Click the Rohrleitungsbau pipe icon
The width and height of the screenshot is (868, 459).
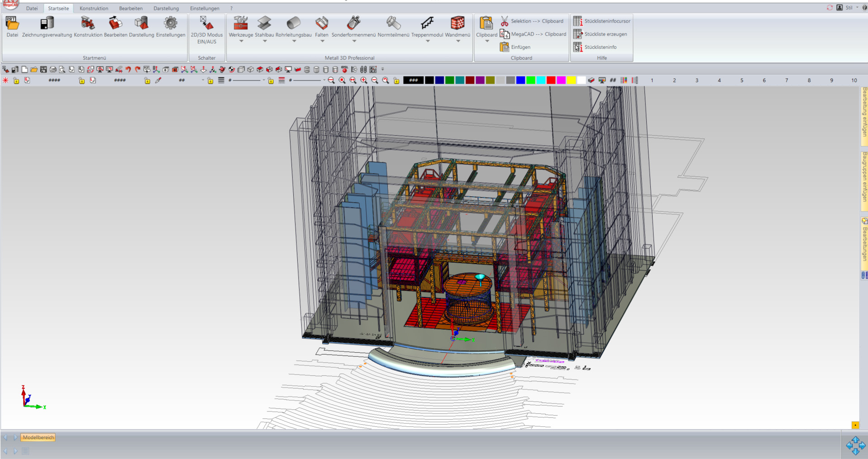click(293, 24)
